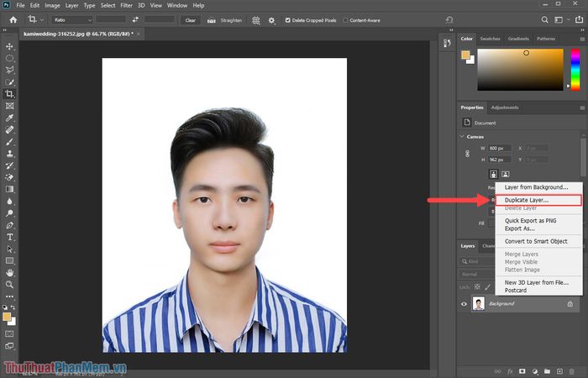
Task: Open the Filter menu
Action: (x=126, y=6)
